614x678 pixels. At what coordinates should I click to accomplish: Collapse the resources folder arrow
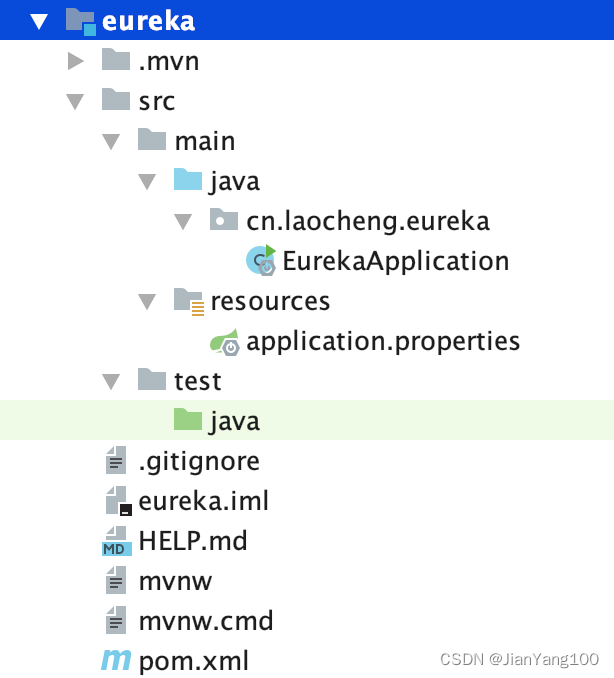tap(147, 301)
